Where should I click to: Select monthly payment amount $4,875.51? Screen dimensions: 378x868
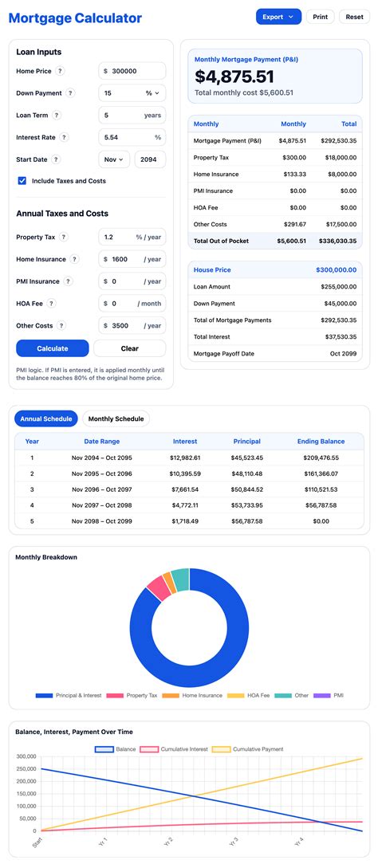coord(234,77)
